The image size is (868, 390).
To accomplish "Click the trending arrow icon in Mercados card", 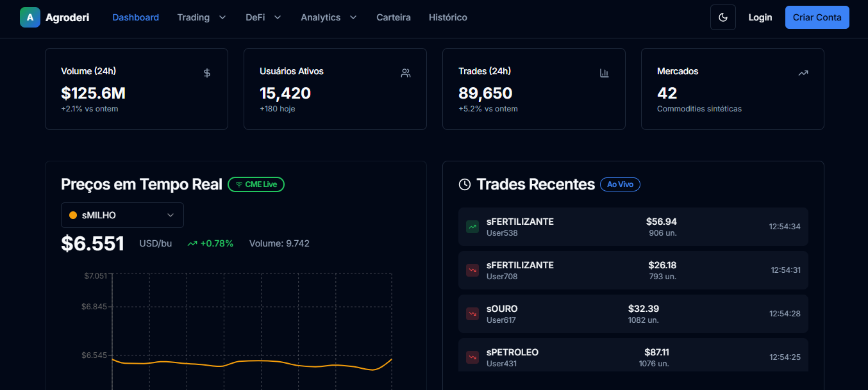I will click(x=803, y=73).
